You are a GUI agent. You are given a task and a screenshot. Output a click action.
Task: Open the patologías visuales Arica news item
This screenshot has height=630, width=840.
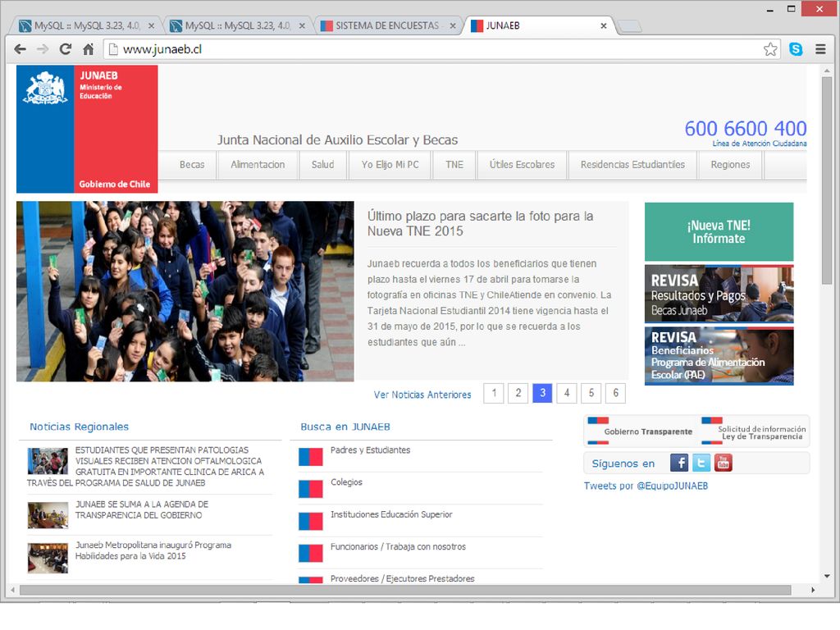click(x=146, y=466)
